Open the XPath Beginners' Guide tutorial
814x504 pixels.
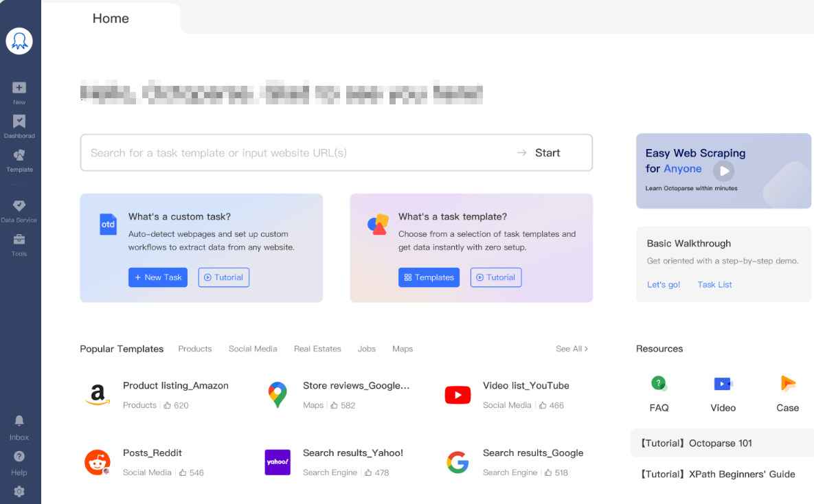click(x=717, y=474)
